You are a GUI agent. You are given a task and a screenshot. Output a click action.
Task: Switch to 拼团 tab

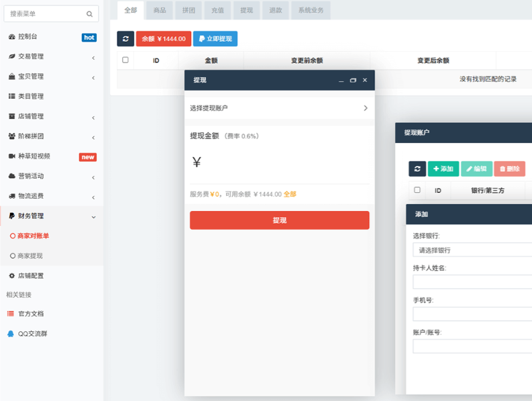(189, 10)
